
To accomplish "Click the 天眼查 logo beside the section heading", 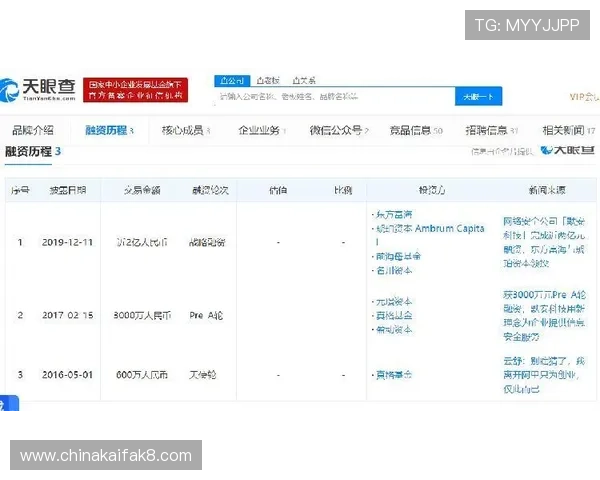I will [567, 150].
